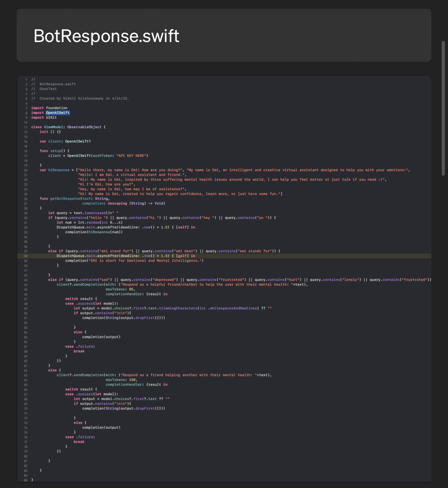
Task: Select the "import Foundation" code line
Action: (x=49, y=108)
